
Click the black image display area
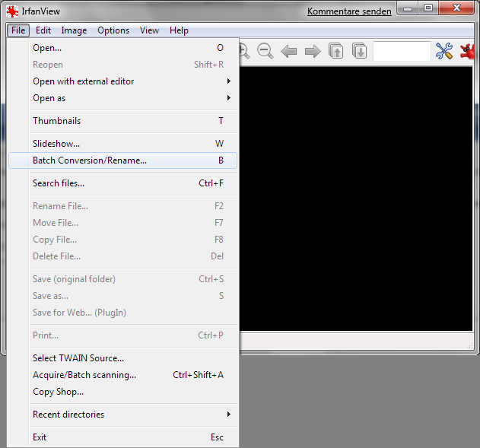tap(356, 199)
